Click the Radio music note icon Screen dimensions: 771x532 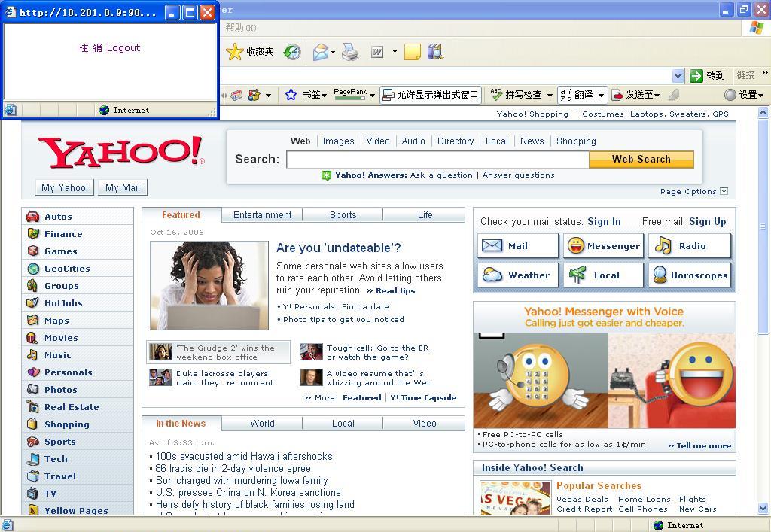click(x=663, y=246)
